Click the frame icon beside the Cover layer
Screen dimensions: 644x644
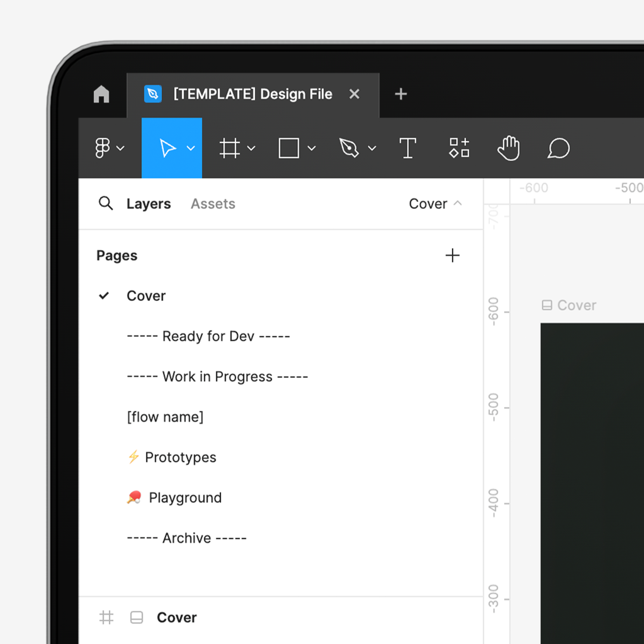click(x=106, y=617)
